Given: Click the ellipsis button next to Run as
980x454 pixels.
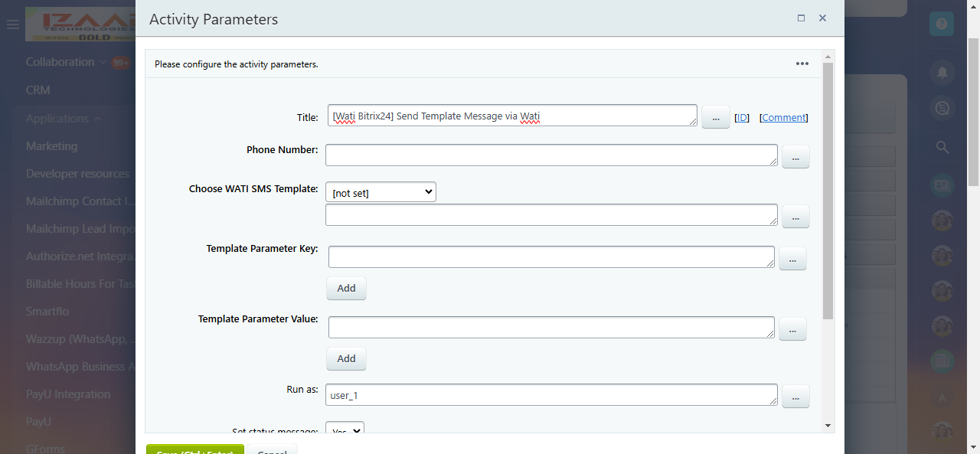Looking at the screenshot, I should [x=795, y=396].
